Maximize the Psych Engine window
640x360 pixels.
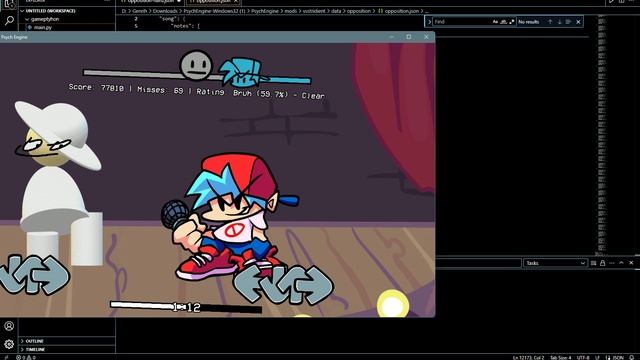pyautogui.click(x=409, y=37)
